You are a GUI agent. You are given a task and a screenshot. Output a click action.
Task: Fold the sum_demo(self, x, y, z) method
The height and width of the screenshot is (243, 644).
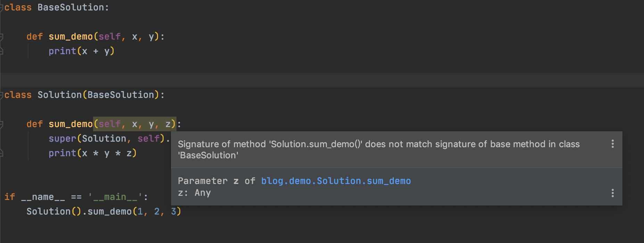click(x=2, y=124)
